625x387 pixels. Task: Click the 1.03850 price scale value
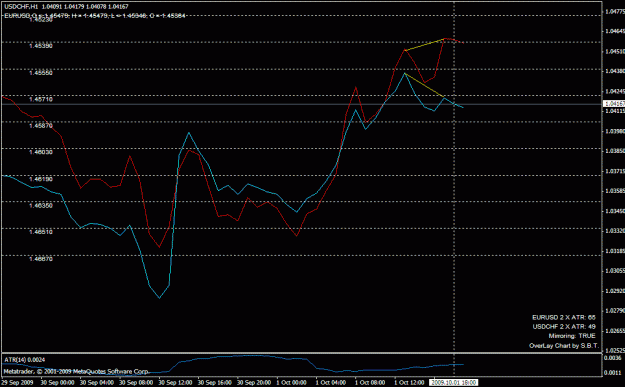pyautogui.click(x=615, y=151)
